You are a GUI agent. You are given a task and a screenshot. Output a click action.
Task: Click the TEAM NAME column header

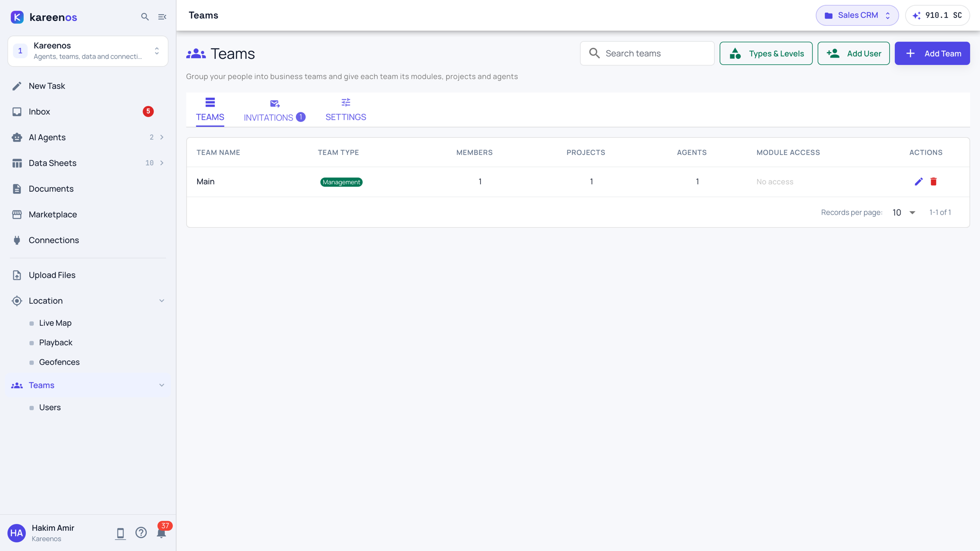pos(218,153)
